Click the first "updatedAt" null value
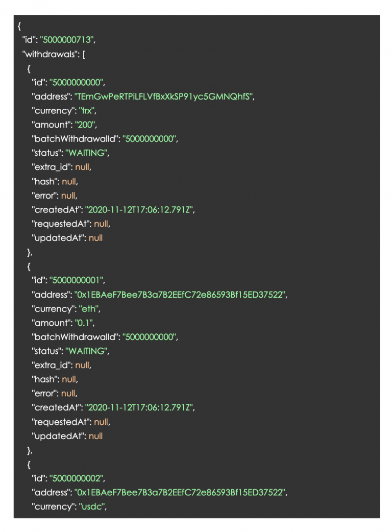The image size is (392, 532). pos(95,238)
